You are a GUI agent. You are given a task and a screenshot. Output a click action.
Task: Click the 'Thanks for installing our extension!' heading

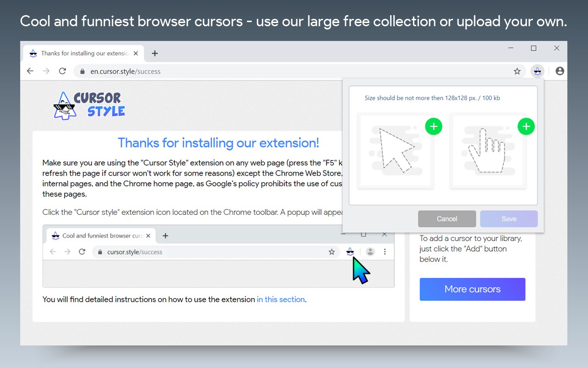coord(218,143)
